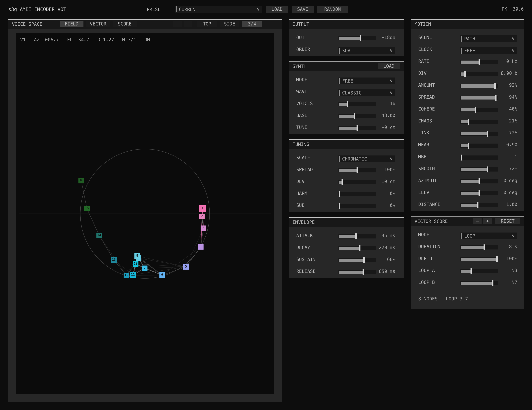Select voice node 2 in the field
Image resolution: width=532 pixels, height=410 pixels.
pyautogui.click(x=202, y=216)
